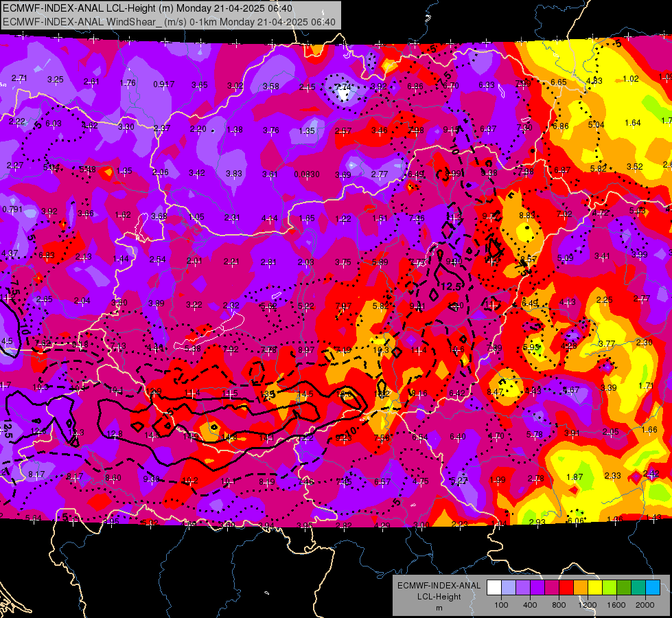Click the grid value 6.06

575,520
